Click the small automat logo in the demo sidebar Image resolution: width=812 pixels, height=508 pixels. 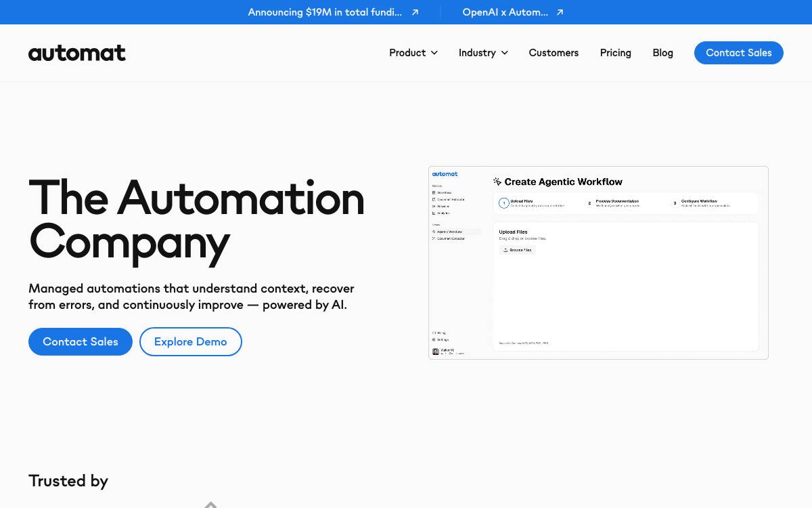(445, 174)
